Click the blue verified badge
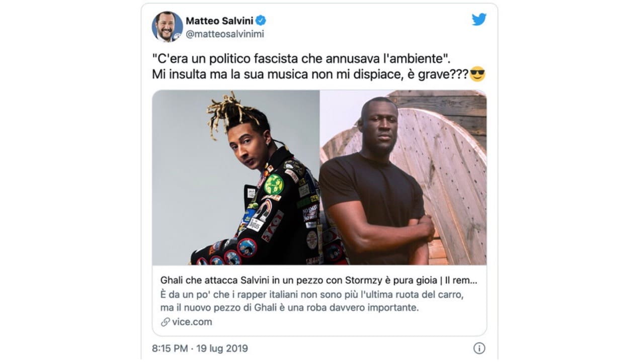The width and height of the screenshot is (644, 362). coord(261,21)
